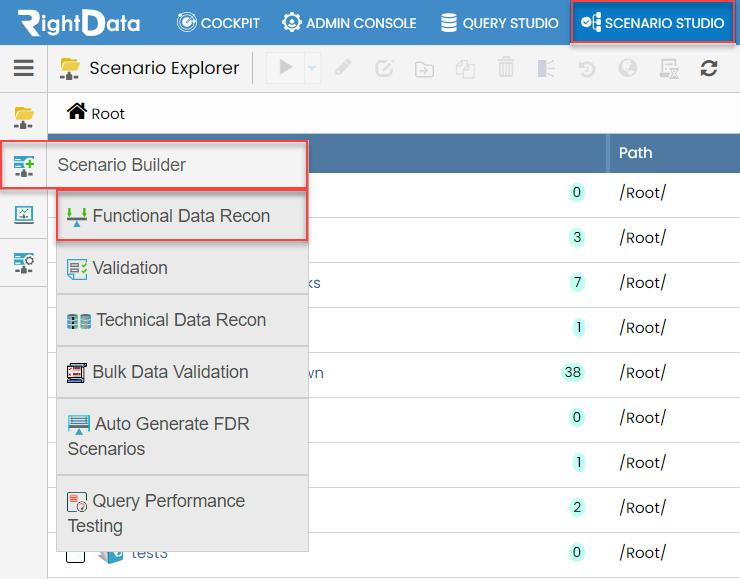
Task: Click the trash delete icon in the toolbar
Action: click(x=506, y=68)
